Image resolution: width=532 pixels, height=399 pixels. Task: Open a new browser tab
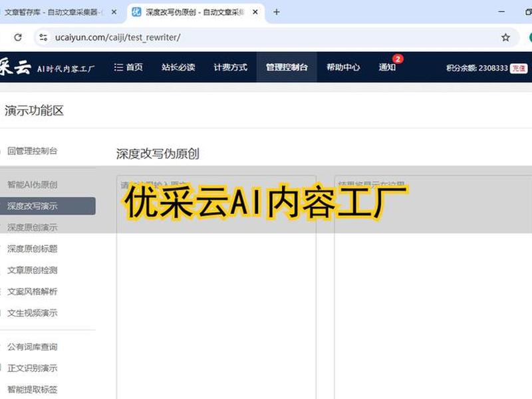coord(277,12)
